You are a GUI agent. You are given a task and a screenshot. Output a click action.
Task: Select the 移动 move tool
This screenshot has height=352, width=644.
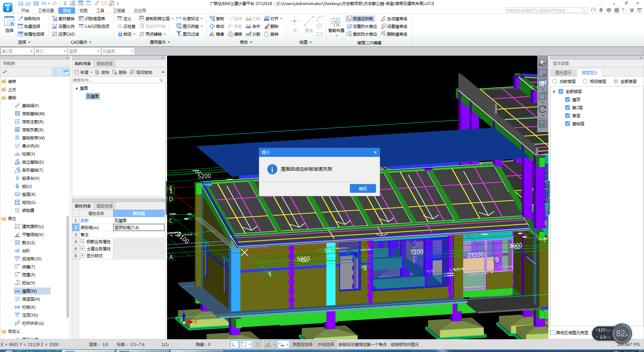pos(217,26)
